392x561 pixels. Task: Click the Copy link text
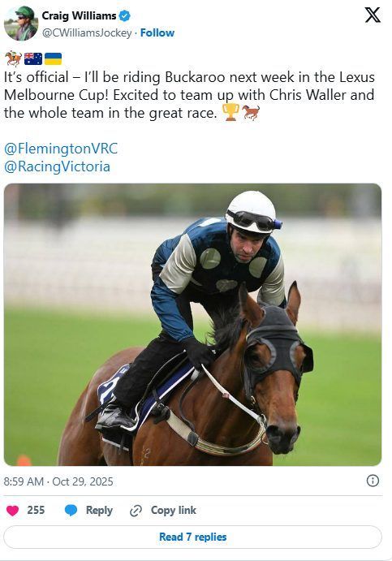coord(174,510)
